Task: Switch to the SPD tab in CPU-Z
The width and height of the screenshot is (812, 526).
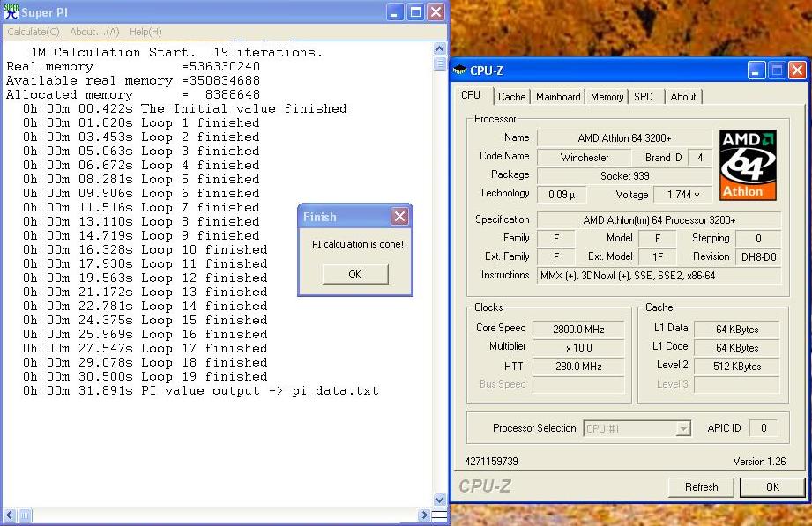Action: pos(644,97)
